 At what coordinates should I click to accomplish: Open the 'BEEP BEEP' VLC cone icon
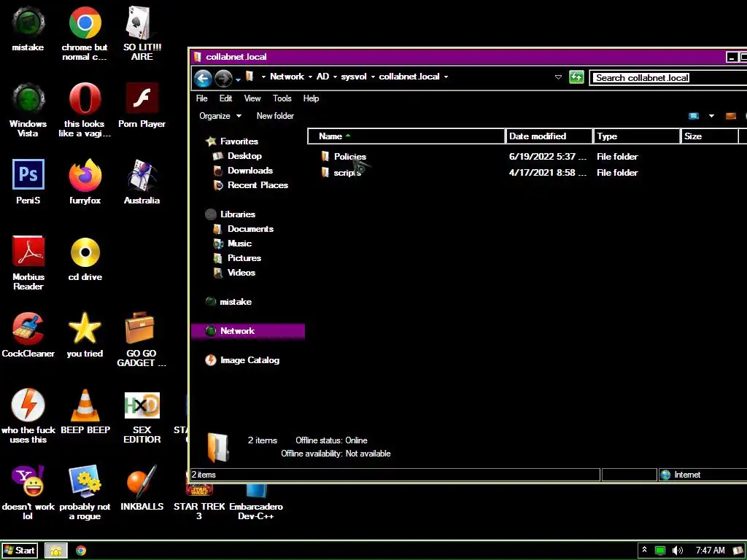tap(85, 411)
